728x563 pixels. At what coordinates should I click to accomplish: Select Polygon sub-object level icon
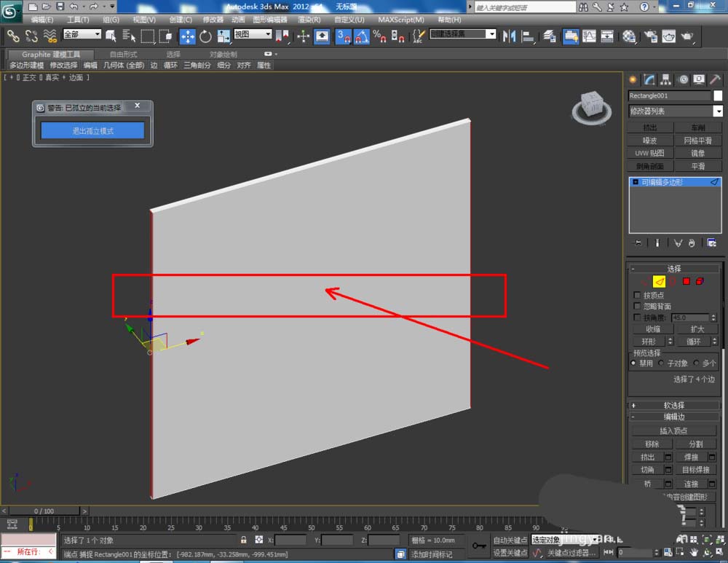(687, 281)
